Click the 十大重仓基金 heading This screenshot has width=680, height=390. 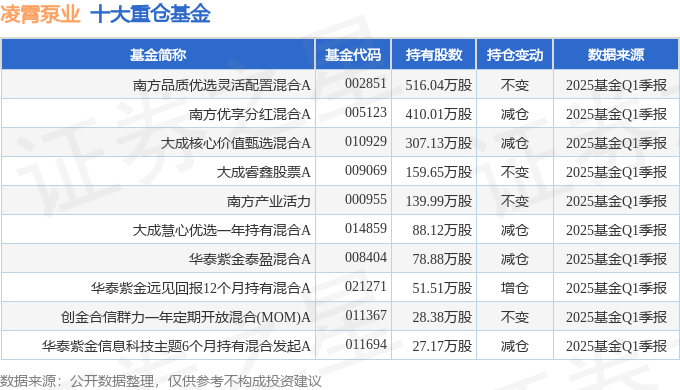tap(150, 13)
